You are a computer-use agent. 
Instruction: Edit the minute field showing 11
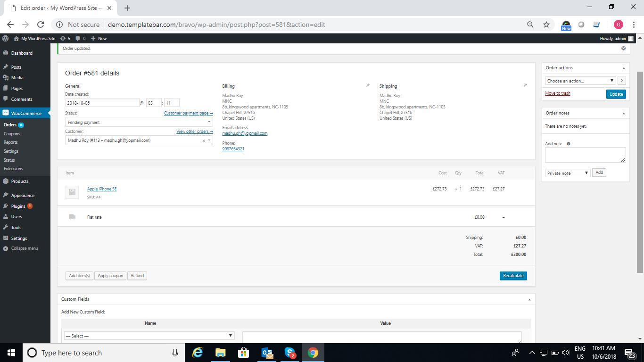[172, 103]
